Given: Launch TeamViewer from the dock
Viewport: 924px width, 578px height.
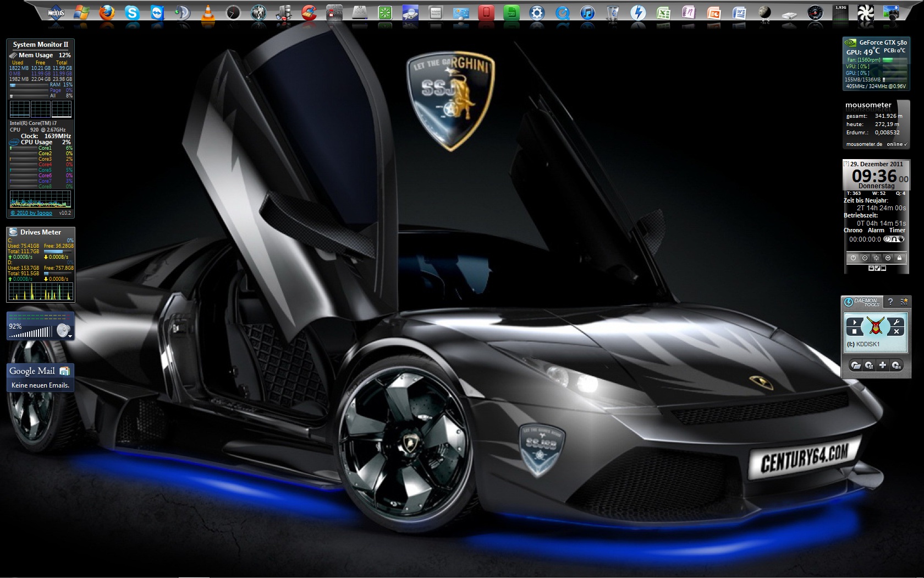Looking at the screenshot, I should click(157, 12).
